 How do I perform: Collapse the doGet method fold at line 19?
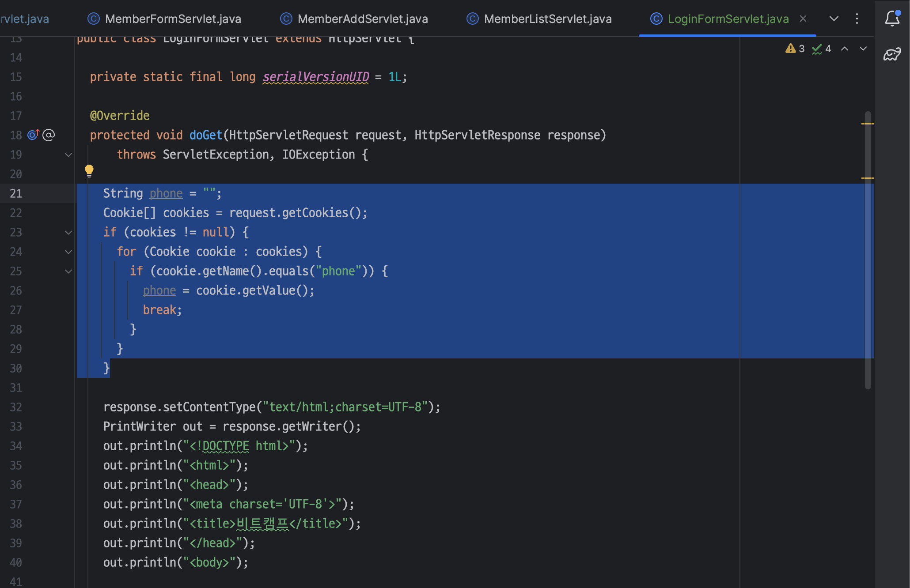68,155
